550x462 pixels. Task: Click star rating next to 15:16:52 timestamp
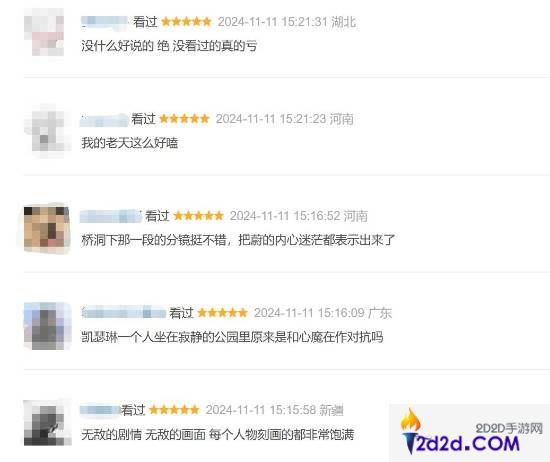[199, 215]
